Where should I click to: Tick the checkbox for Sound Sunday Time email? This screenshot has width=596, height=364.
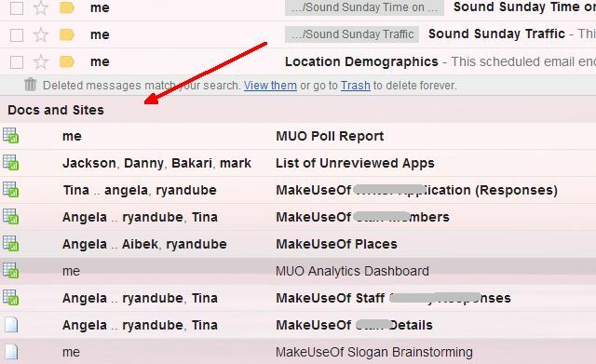pyautogui.click(x=17, y=8)
